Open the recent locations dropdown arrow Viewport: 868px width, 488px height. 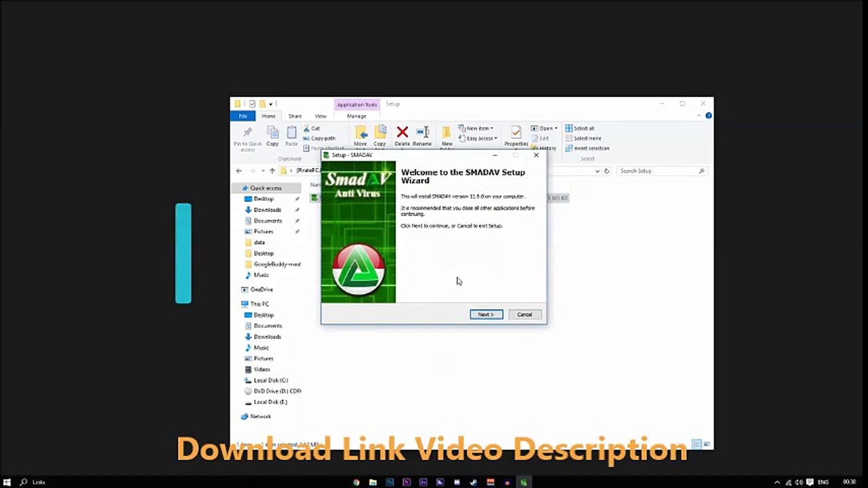263,171
